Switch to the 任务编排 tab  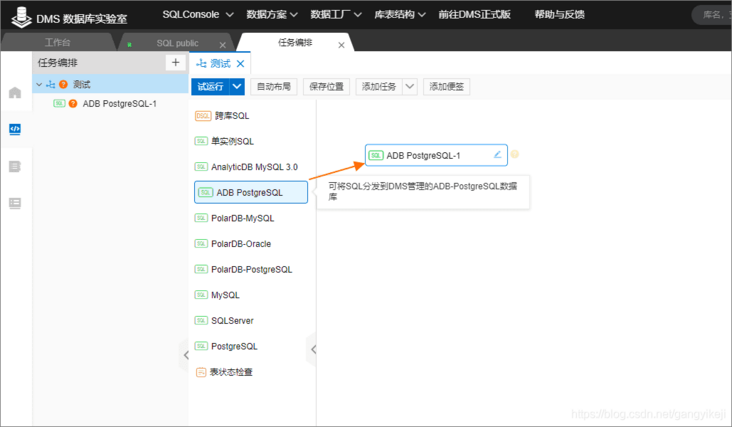coord(295,42)
